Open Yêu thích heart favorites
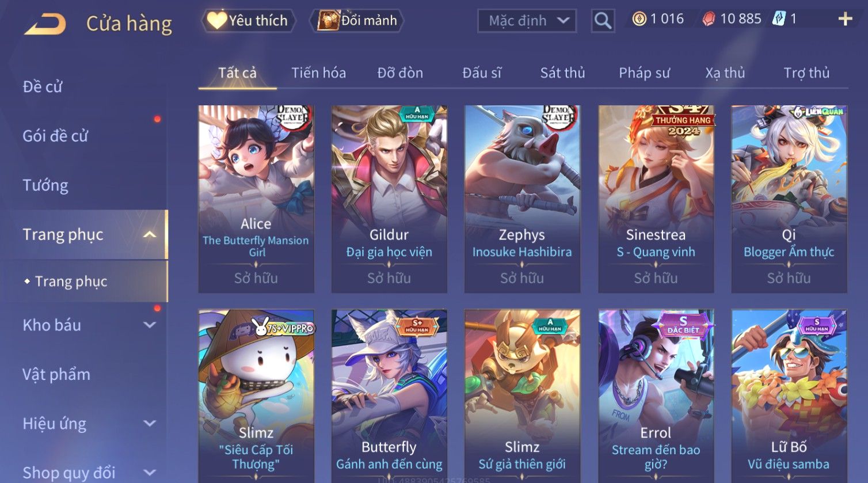Screen dimensions: 868x483 (248, 21)
